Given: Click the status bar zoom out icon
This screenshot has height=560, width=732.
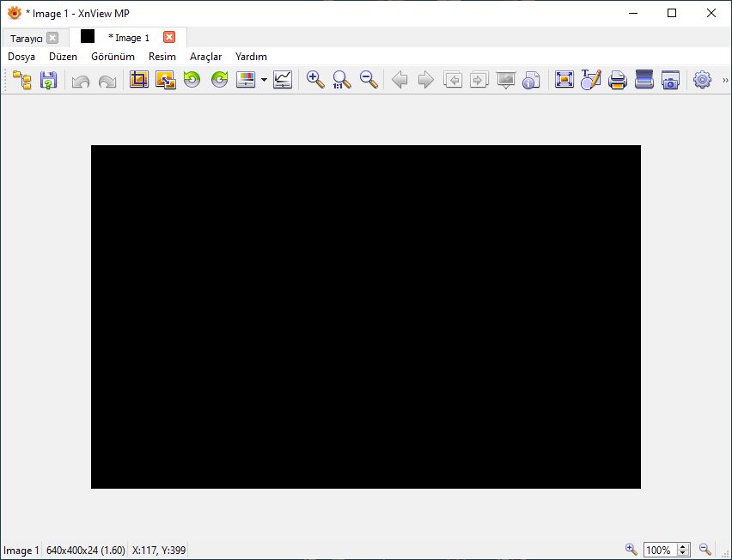Looking at the screenshot, I should click(x=705, y=550).
